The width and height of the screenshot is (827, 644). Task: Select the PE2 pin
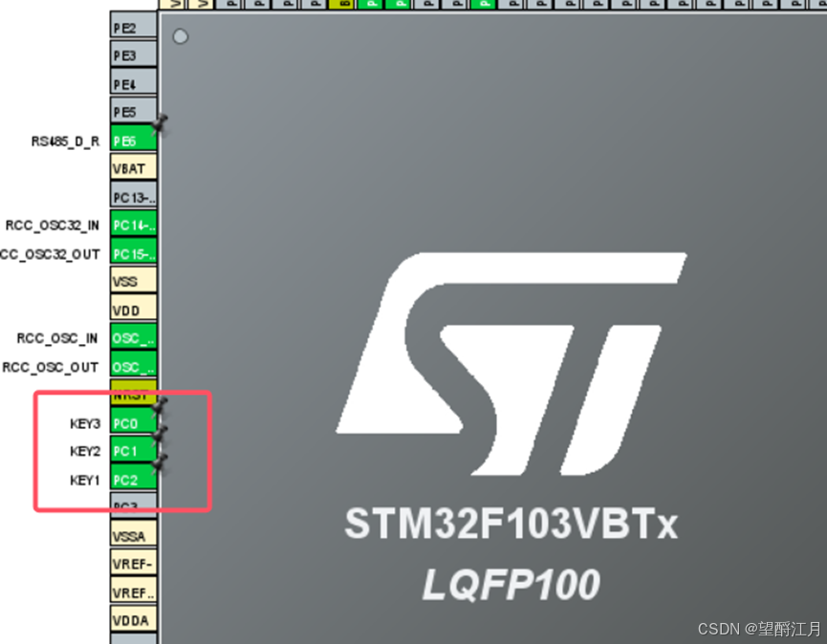[x=134, y=25]
